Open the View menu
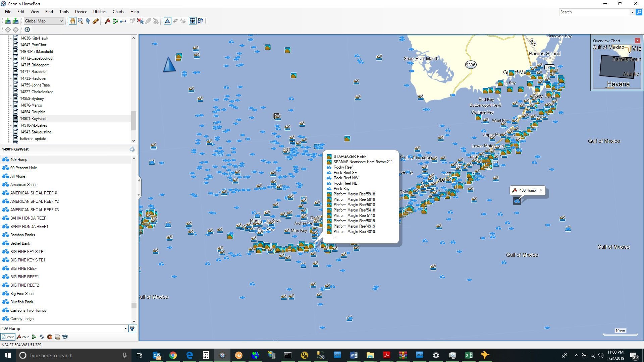 tap(35, 12)
